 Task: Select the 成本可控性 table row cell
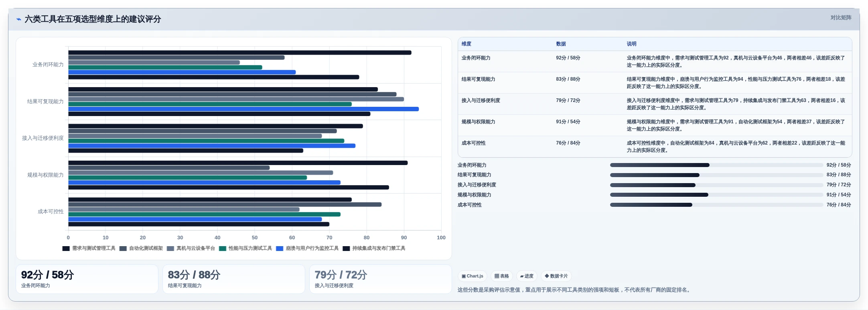[x=473, y=143]
